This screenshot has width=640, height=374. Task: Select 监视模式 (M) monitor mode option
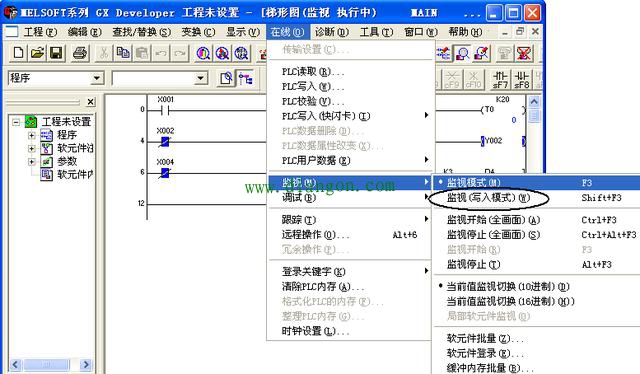[x=536, y=183]
